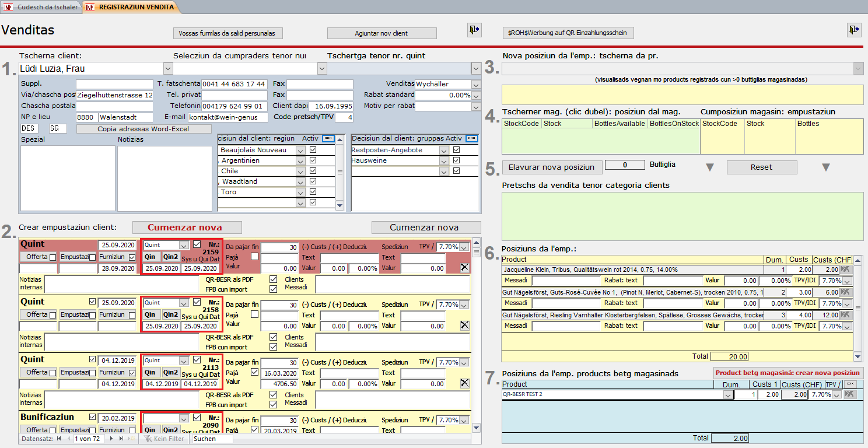Toggle the Pajà checkbox for order 2113
868x448 pixels.
[x=254, y=372]
